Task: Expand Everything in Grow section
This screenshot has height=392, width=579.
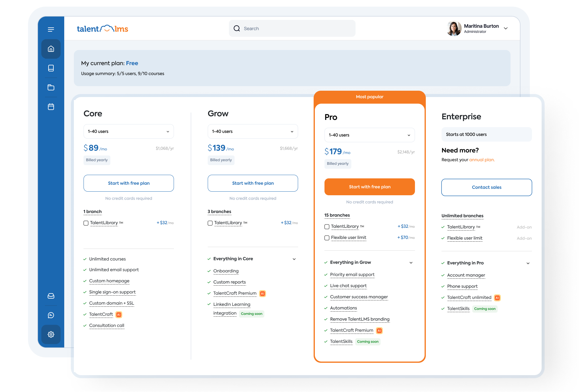Action: [x=411, y=263]
